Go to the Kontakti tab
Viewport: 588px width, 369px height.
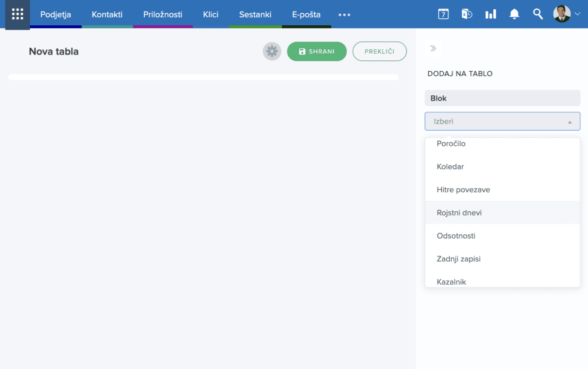click(x=107, y=14)
